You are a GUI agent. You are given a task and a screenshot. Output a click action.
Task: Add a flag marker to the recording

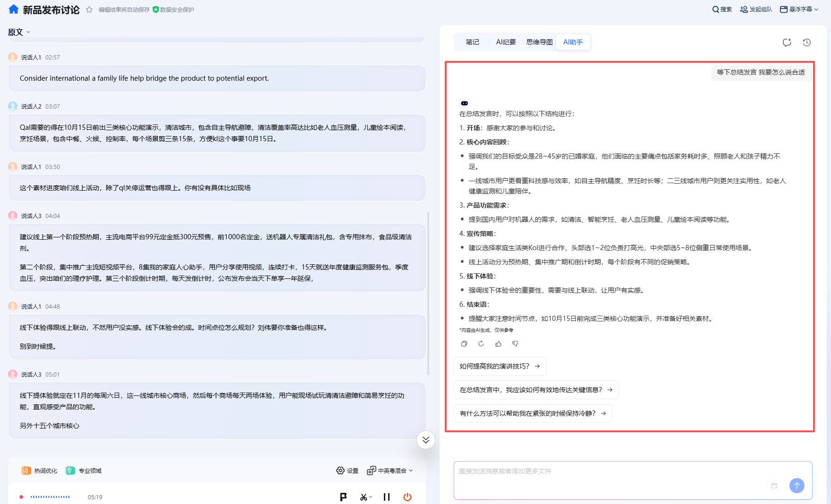pos(343,497)
